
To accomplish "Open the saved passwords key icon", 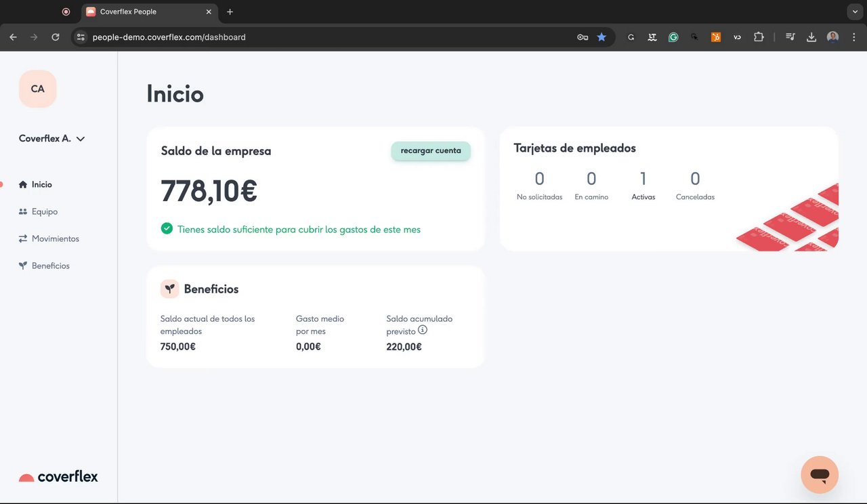I will (583, 37).
